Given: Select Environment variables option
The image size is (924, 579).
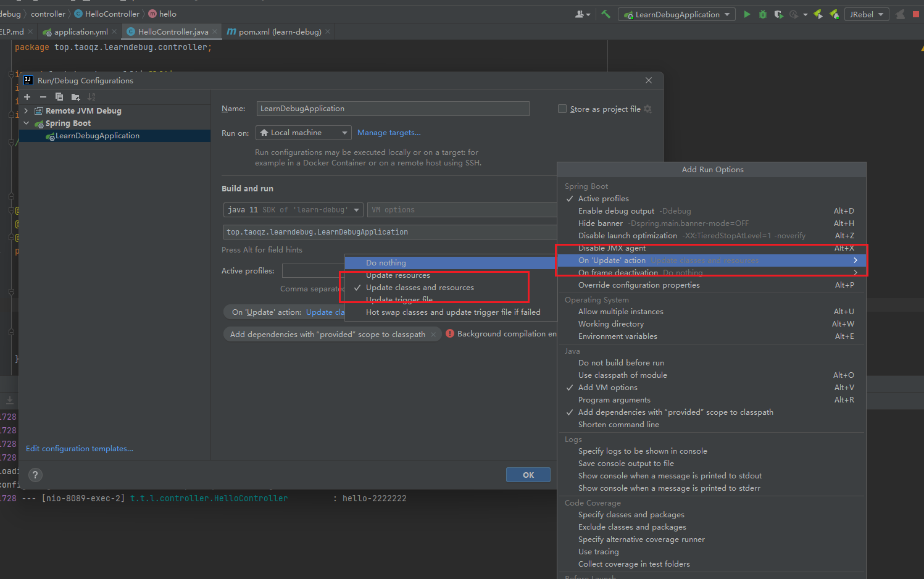Looking at the screenshot, I should tap(712, 336).
